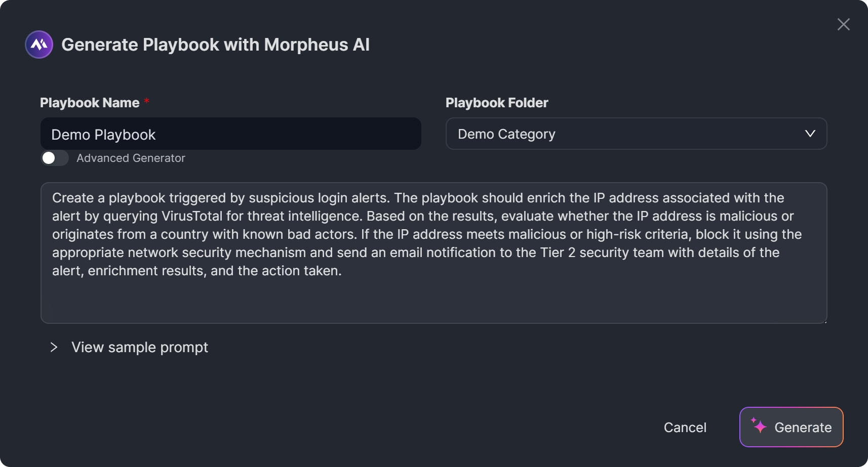Click the sparkle icon on Generate
Screen dimensions: 868x467
click(x=759, y=426)
